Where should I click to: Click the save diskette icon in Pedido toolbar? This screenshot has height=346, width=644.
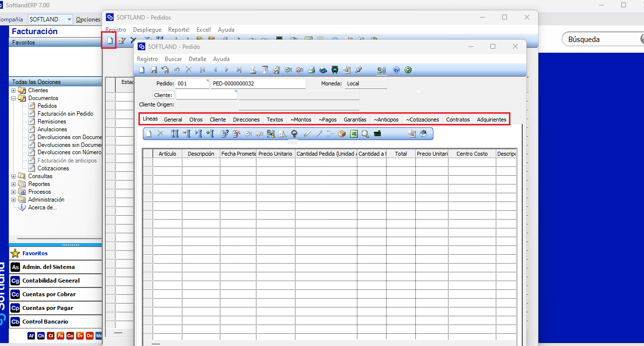tap(154, 70)
